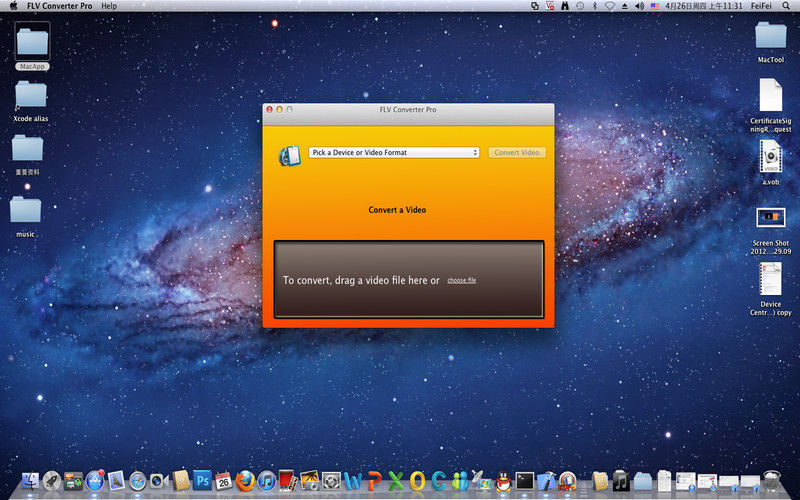
Task: Open the Apple menu
Action: click(14, 6)
